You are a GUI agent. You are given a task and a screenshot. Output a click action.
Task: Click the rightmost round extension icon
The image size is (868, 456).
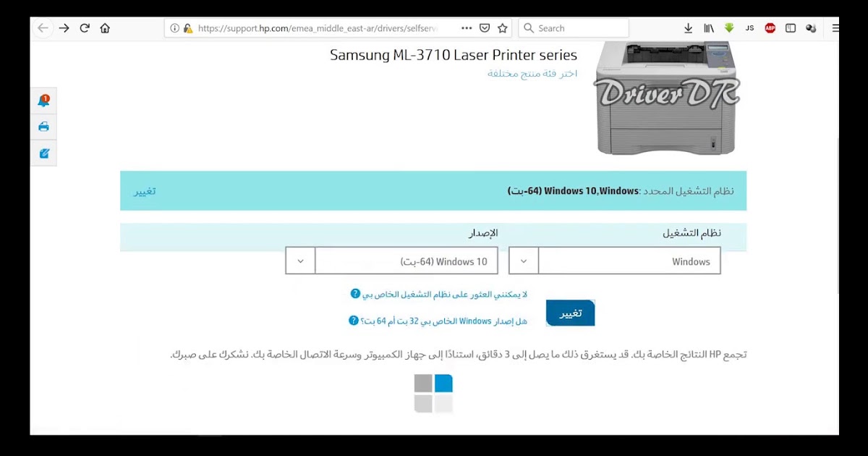(811, 28)
